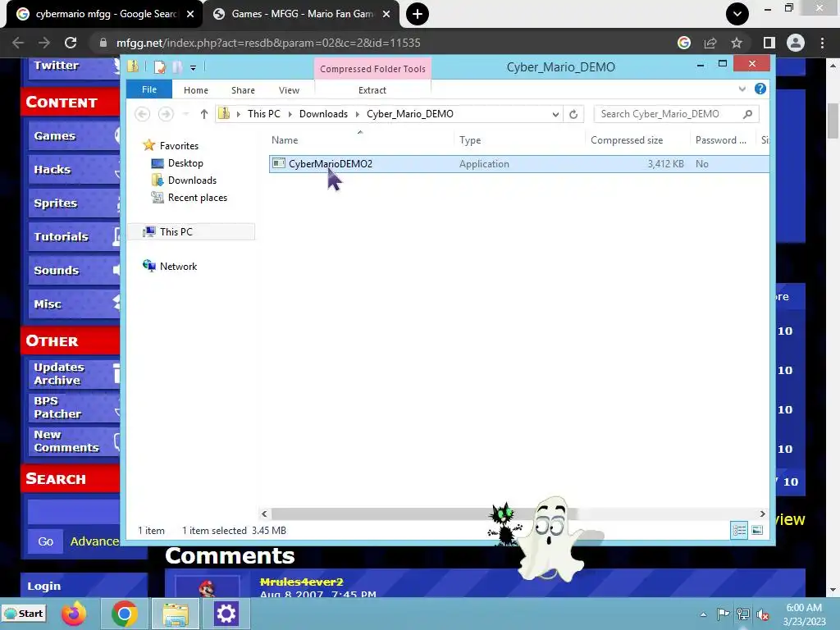The image size is (840, 630).
Task: Open the Sprites link in MFGG sidebar
Action: tap(74, 203)
